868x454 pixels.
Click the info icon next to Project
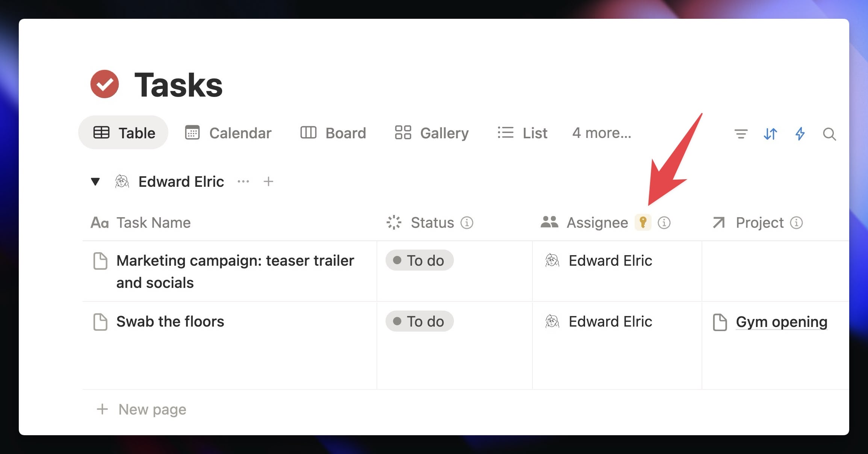796,223
